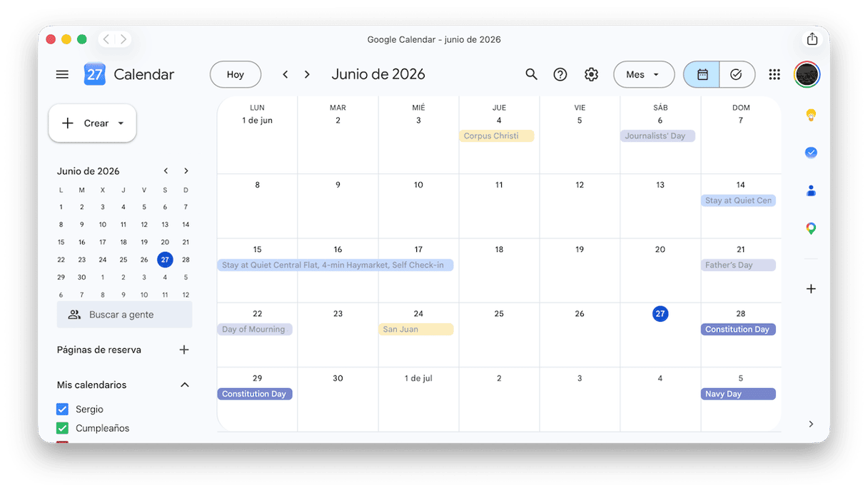The width and height of the screenshot is (868, 493).
Task: Open Contacts in the side panel
Action: (x=811, y=190)
